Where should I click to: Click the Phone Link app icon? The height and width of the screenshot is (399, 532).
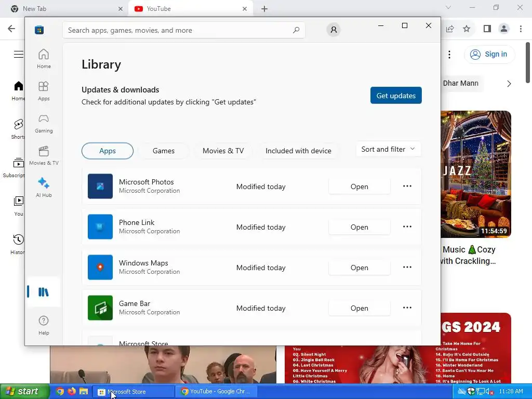pos(100,227)
